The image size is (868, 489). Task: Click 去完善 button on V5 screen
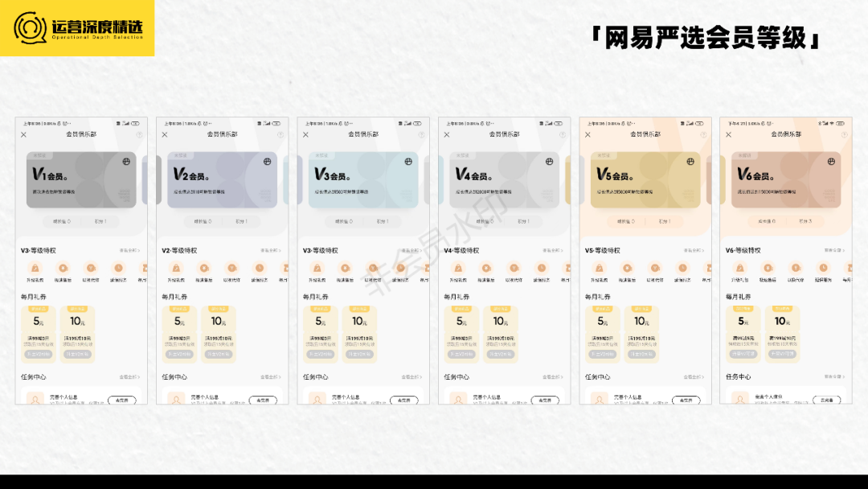click(686, 400)
